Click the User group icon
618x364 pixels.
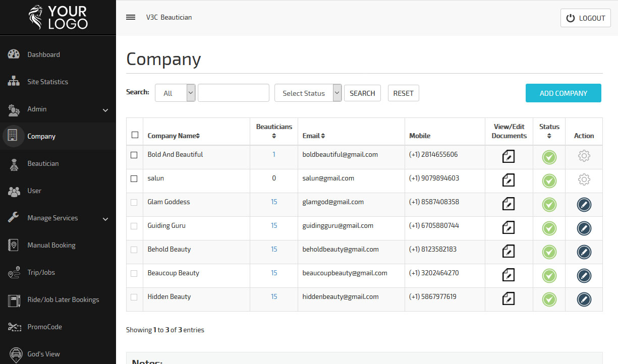[14, 191]
